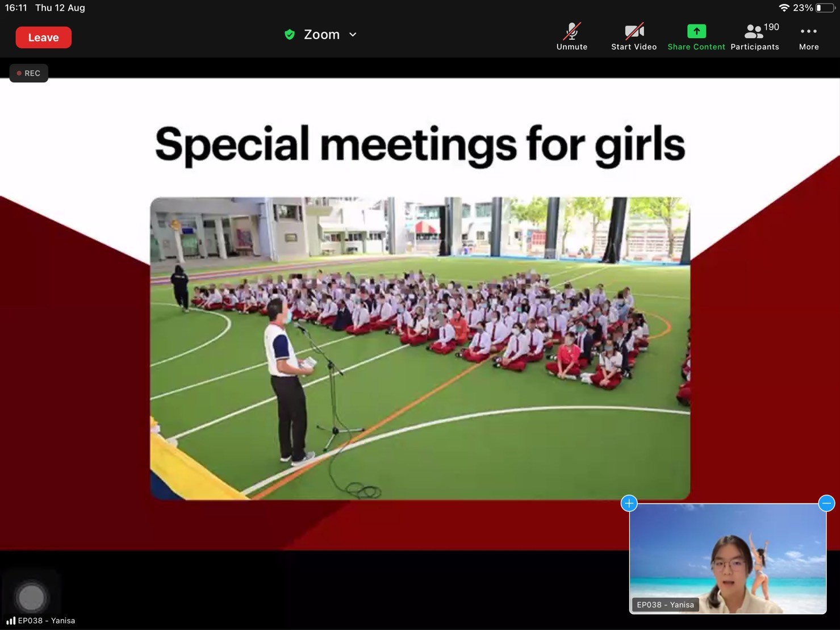Tap the battery indicator
The image size is (840, 630).
[x=825, y=8]
